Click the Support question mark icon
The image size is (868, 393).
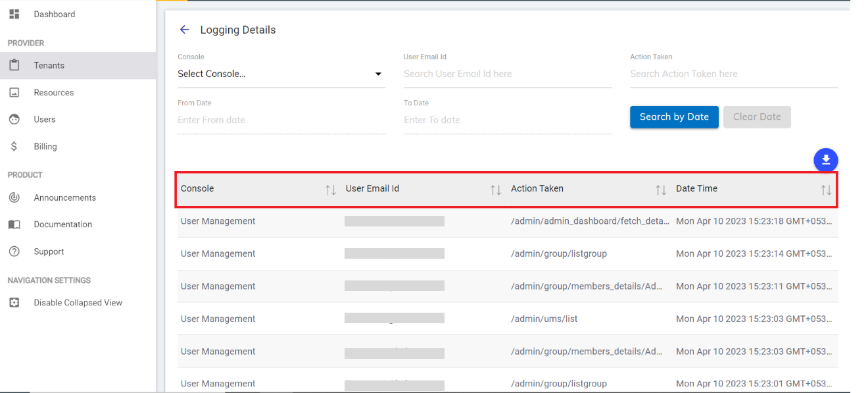[x=14, y=251]
